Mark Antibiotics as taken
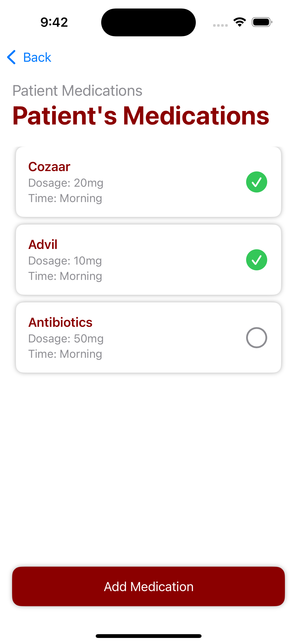 [256, 338]
